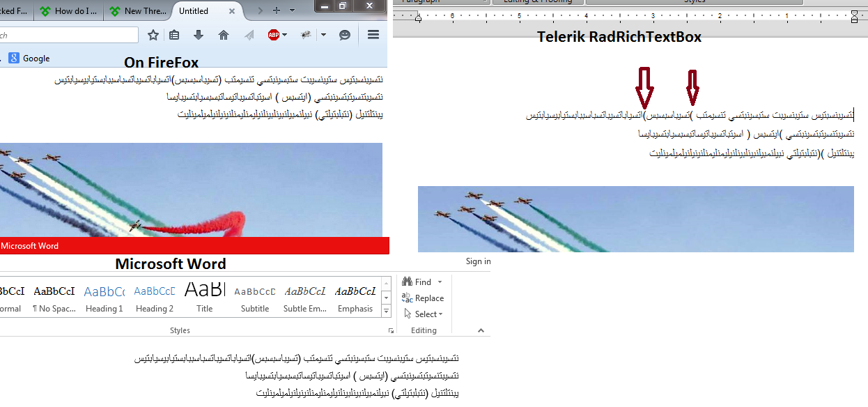
Task: Apply the Heading 2 style
Action: pyautogui.click(x=155, y=298)
